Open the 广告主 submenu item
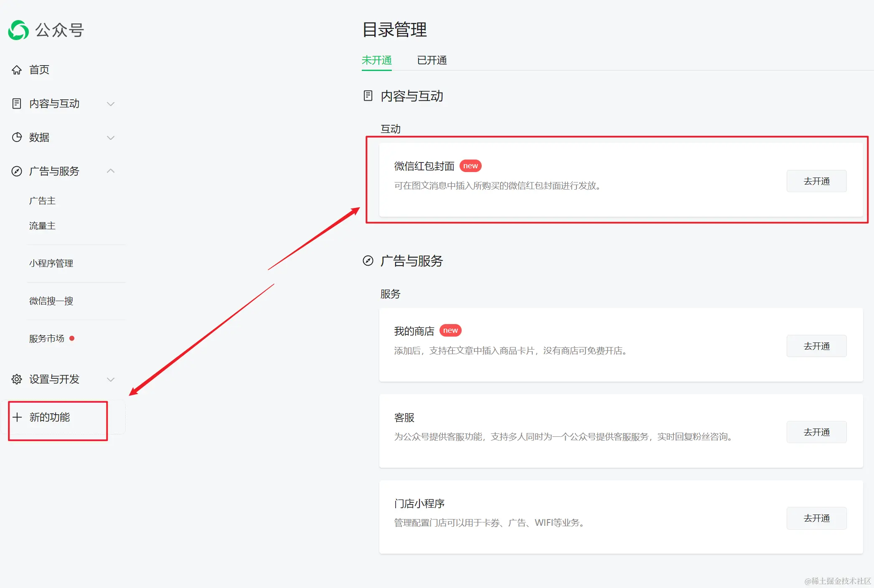 [42, 201]
